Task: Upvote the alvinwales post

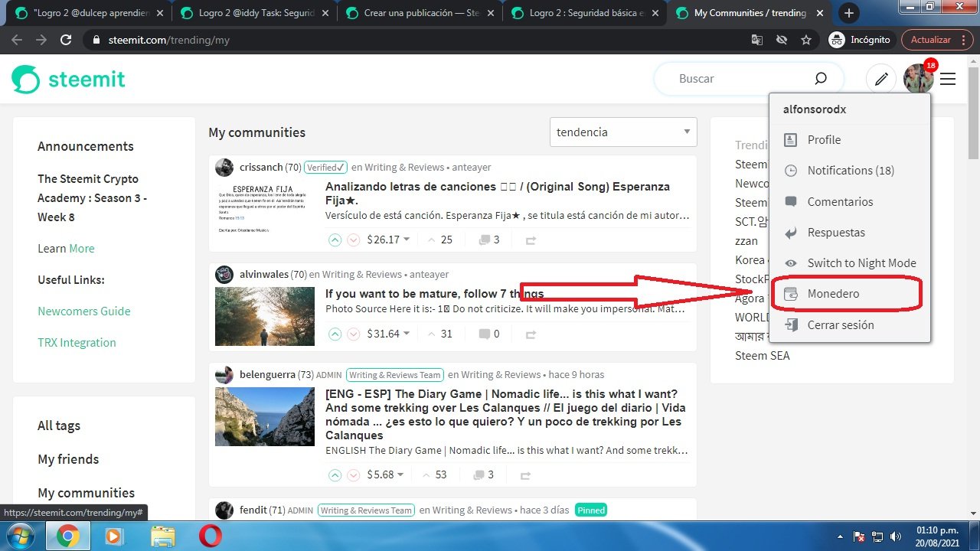Action: coord(335,334)
